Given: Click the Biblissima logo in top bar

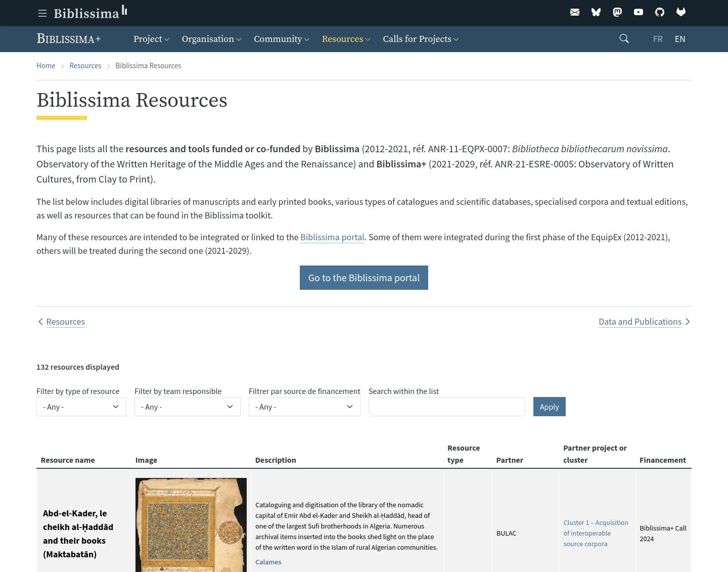Looking at the screenshot, I should tap(90, 12).
